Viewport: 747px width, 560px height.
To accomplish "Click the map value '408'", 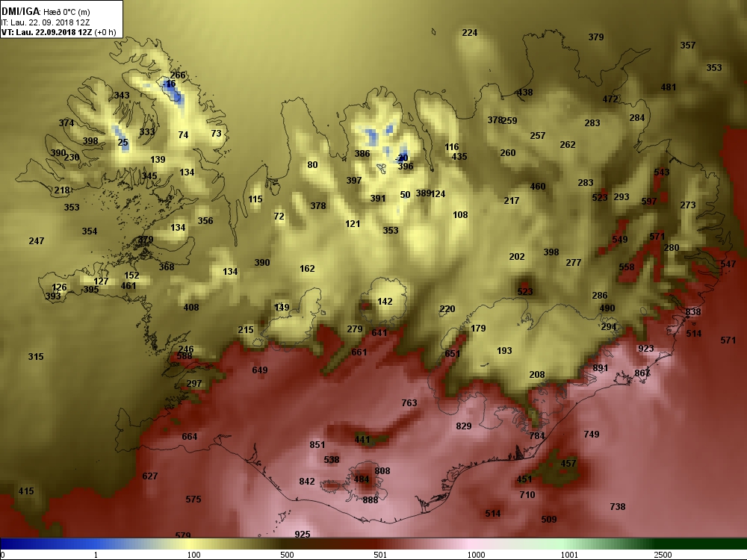I will (x=191, y=307).
